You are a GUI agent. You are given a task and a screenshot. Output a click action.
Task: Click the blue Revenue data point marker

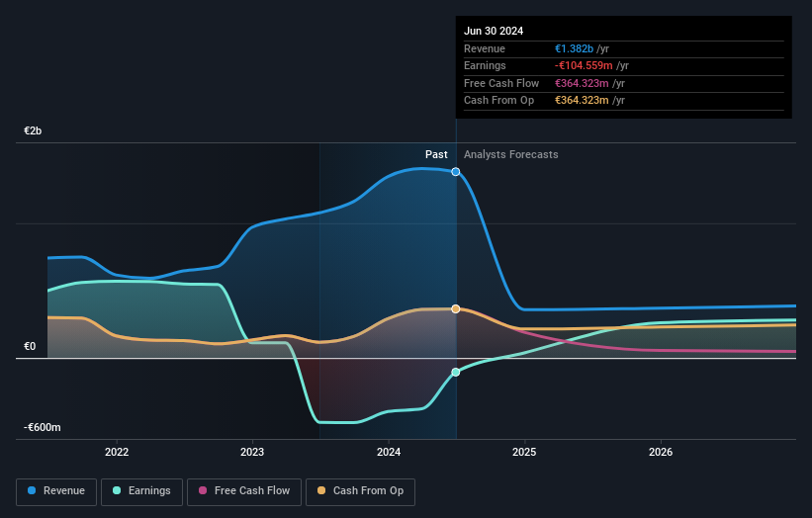tap(456, 172)
